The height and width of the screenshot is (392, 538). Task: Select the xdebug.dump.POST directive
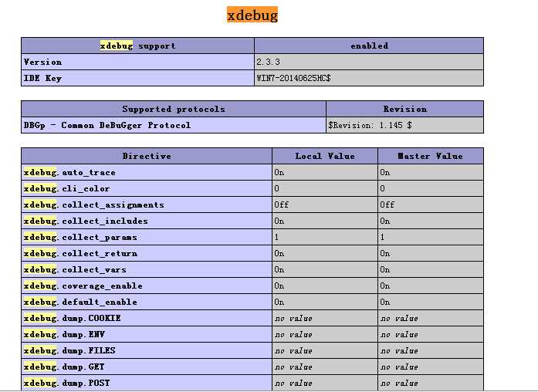(147, 383)
